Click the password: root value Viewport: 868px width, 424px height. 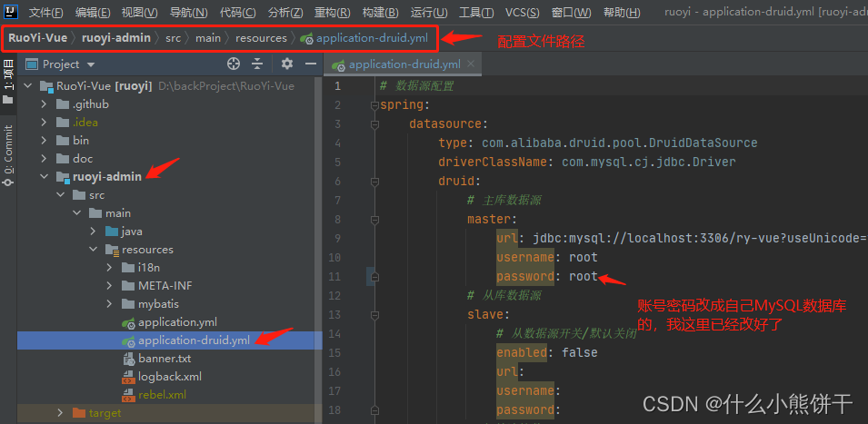[584, 276]
